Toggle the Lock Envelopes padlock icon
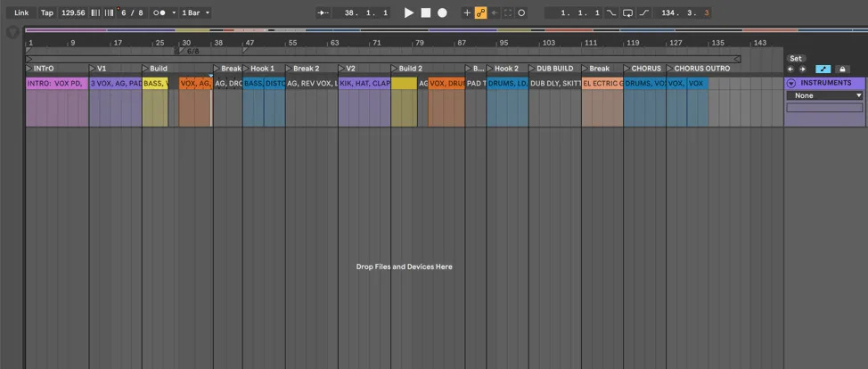This screenshot has height=369, width=868. 842,70
